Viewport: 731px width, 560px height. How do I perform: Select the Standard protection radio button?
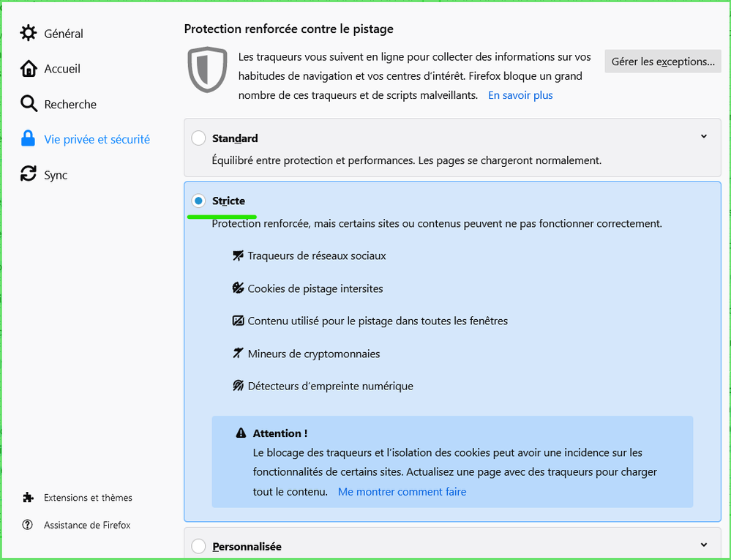click(x=198, y=138)
